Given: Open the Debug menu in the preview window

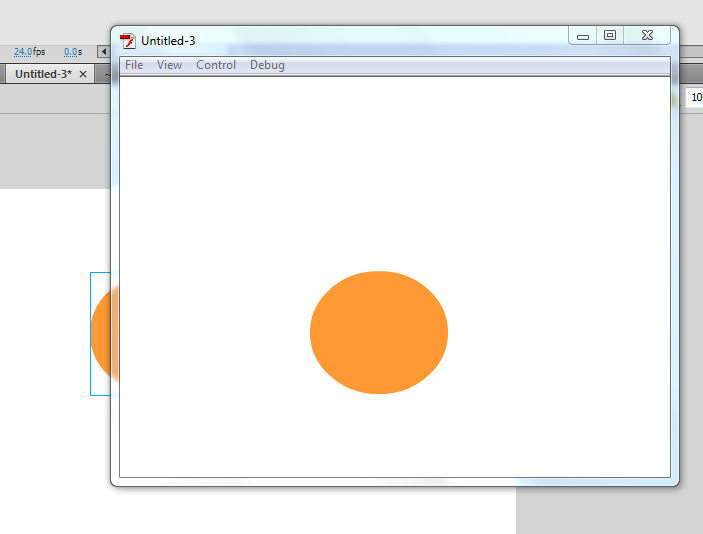Looking at the screenshot, I should (x=267, y=65).
